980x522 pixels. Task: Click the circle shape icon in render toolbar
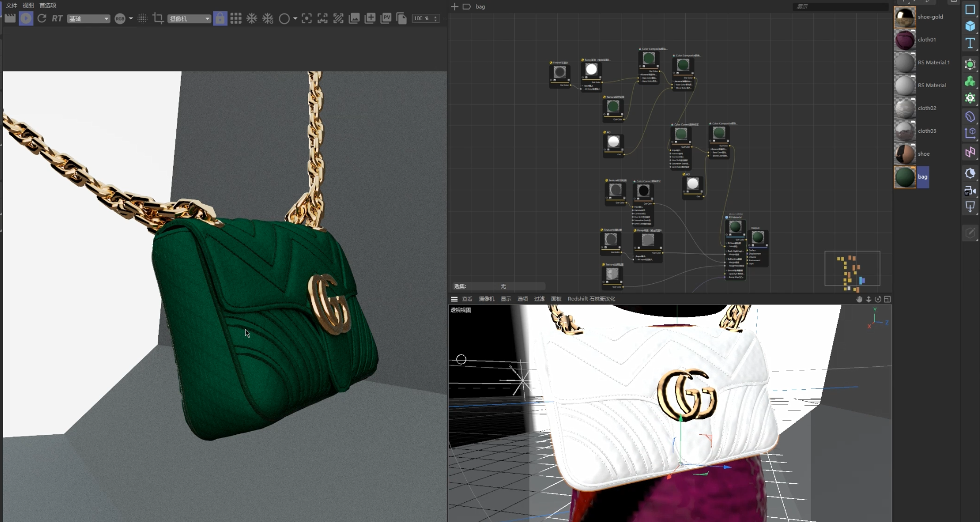pos(284,19)
